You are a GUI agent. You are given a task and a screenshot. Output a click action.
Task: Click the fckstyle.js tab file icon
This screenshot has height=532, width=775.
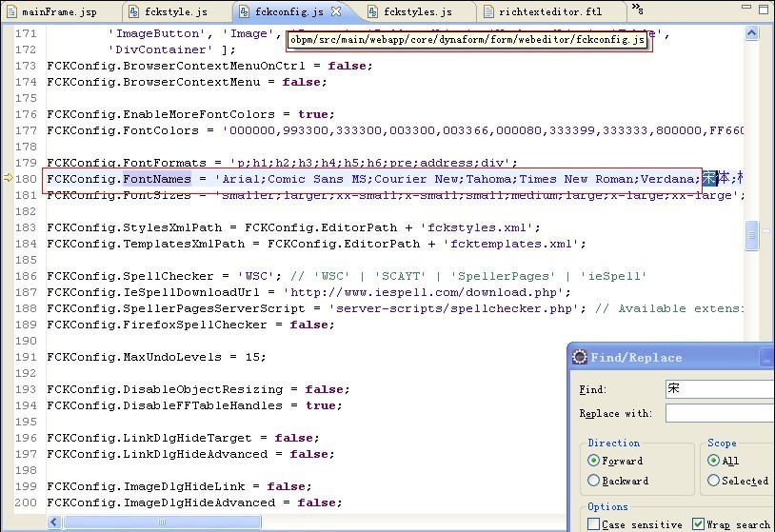[136, 12]
